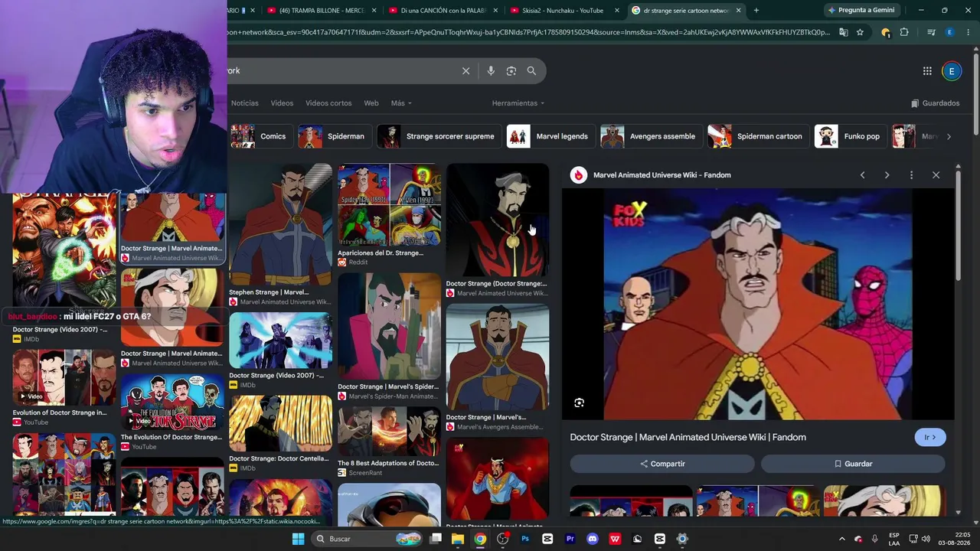Screen dimensions: 980x551
Task: Open the large Fox Kids Doctor Strange preview image
Action: 758,305
